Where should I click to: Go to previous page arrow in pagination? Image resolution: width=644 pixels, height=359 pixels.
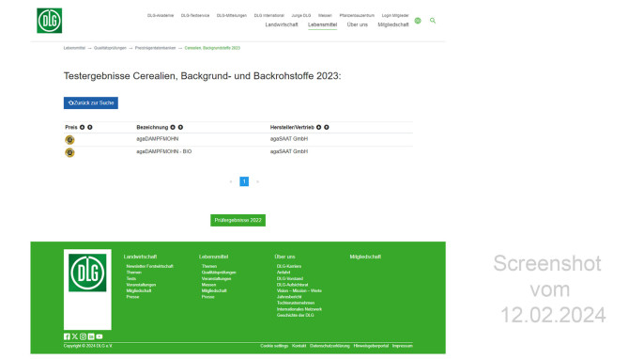pos(231,181)
